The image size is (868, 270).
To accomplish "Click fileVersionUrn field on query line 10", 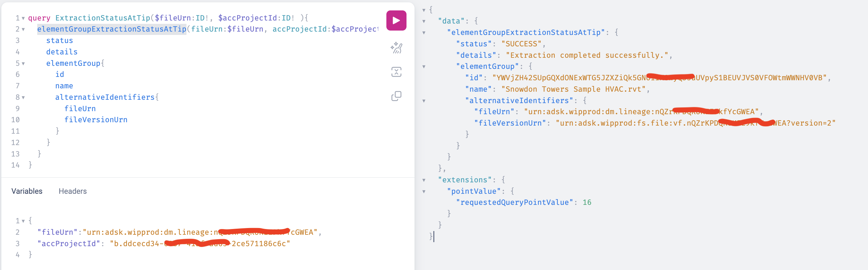I will coord(96,120).
